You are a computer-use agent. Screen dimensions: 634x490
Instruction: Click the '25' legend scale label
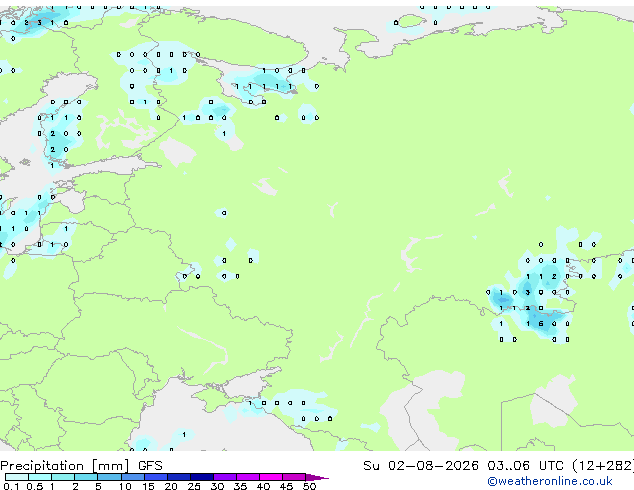[194, 486]
